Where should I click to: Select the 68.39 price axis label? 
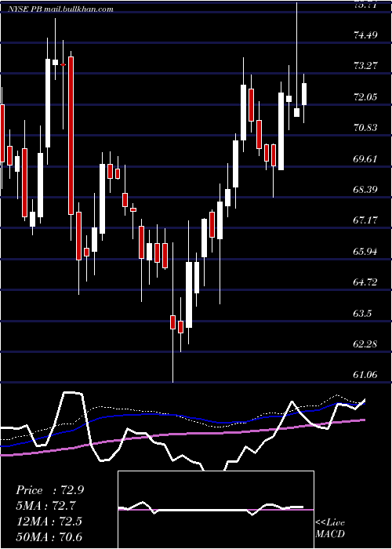[365, 190]
